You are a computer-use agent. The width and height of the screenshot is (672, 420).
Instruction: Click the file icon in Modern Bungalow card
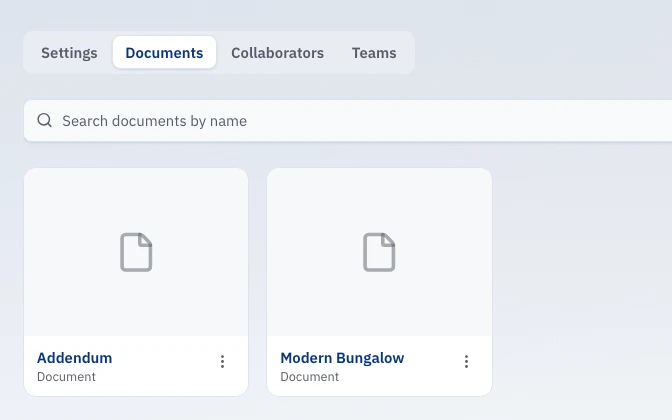tap(379, 252)
